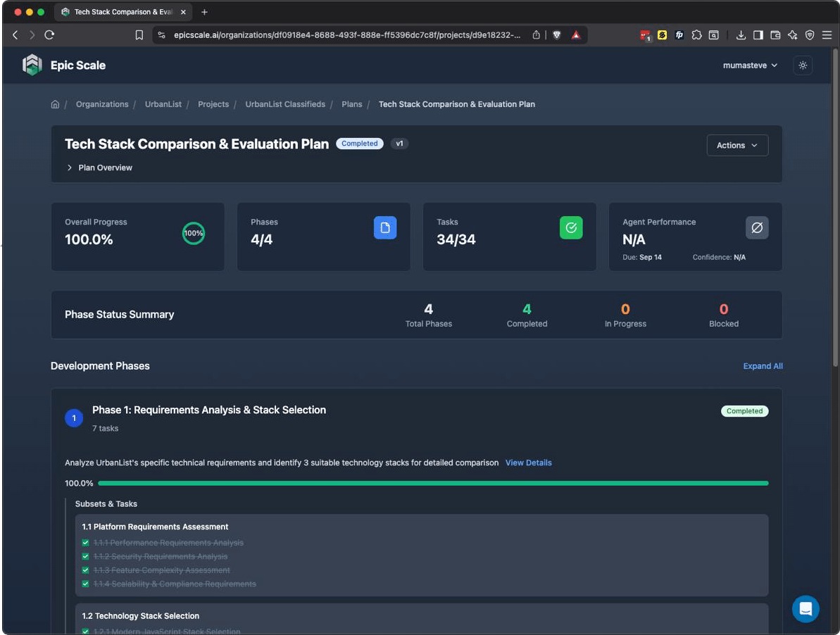This screenshot has height=635, width=840.
Task: Click the green Tasks checkmark icon
Action: pos(571,227)
